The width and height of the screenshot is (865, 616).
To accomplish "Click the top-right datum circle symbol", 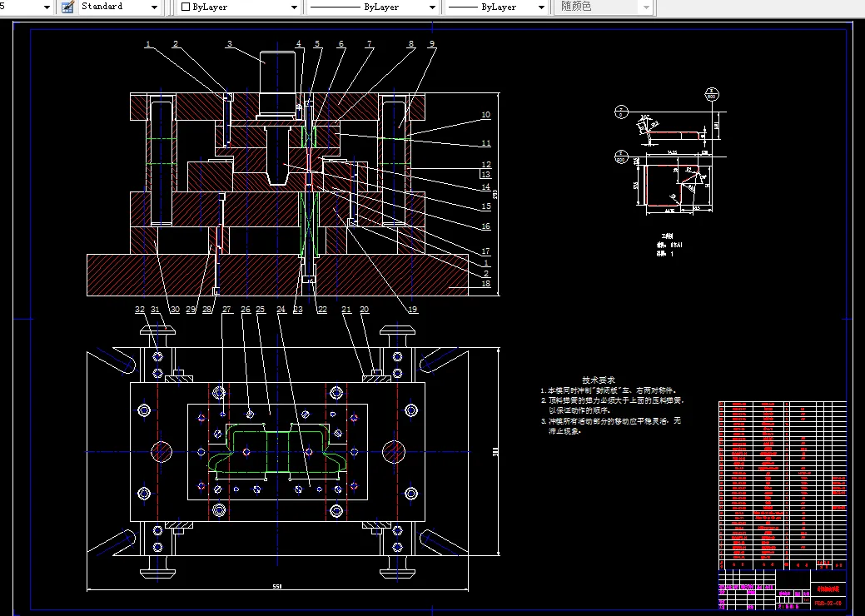I will [712, 93].
